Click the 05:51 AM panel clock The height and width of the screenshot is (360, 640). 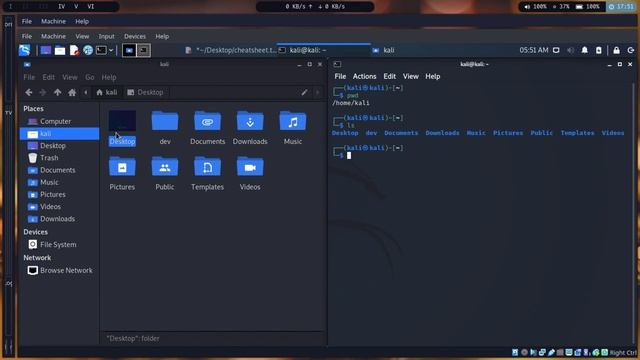(x=533, y=50)
